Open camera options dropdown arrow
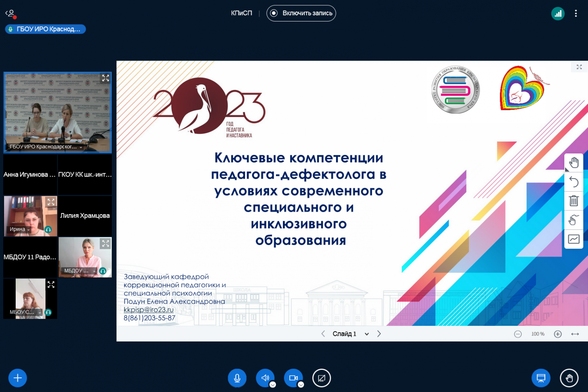The width and height of the screenshot is (588, 392). click(x=301, y=385)
